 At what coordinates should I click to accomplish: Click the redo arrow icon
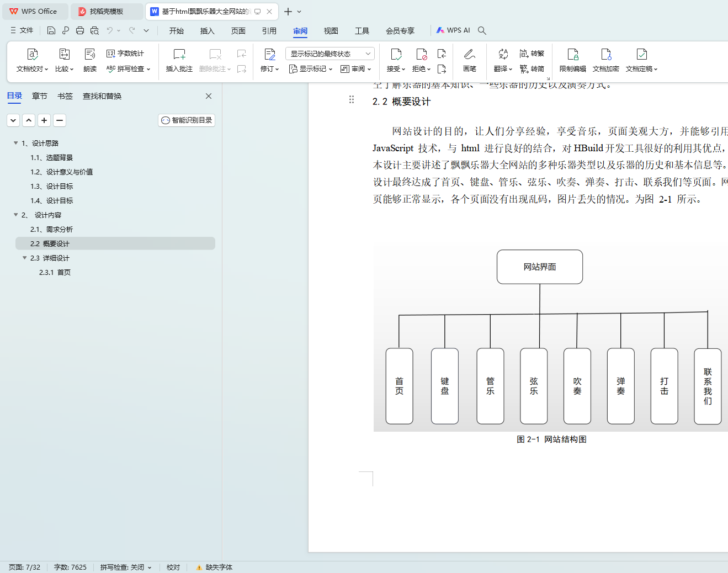coord(132,30)
